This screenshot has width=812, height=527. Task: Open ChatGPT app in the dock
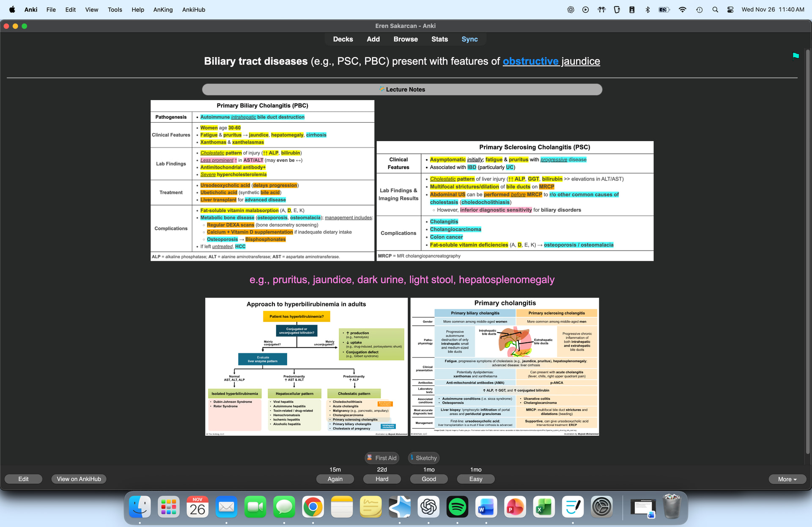pos(428,507)
